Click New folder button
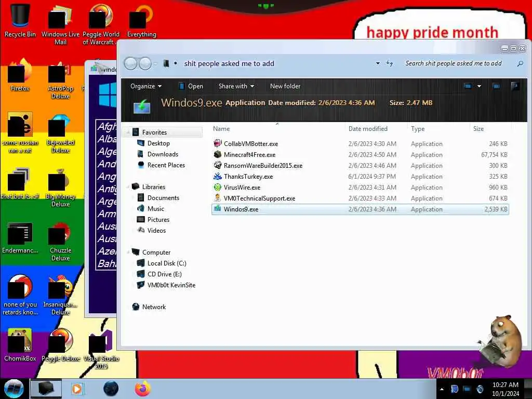Image resolution: width=532 pixels, height=399 pixels. [x=285, y=86]
